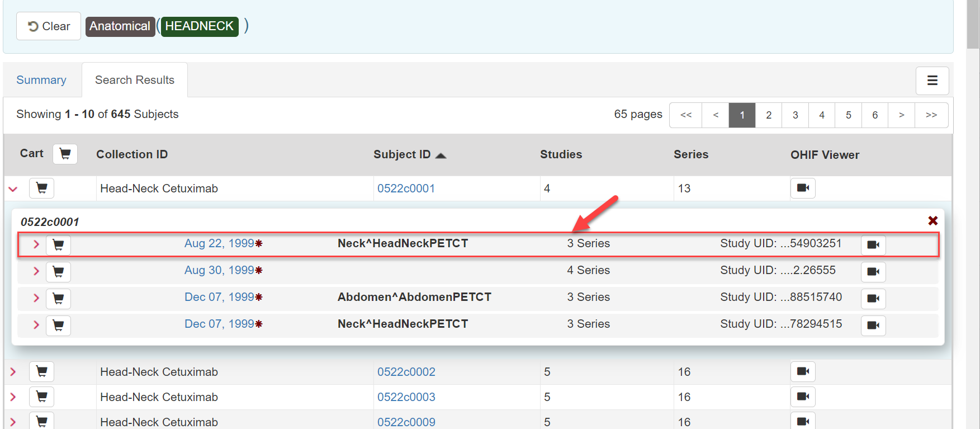Open OHIF viewer for study ....2.26555

873,271
